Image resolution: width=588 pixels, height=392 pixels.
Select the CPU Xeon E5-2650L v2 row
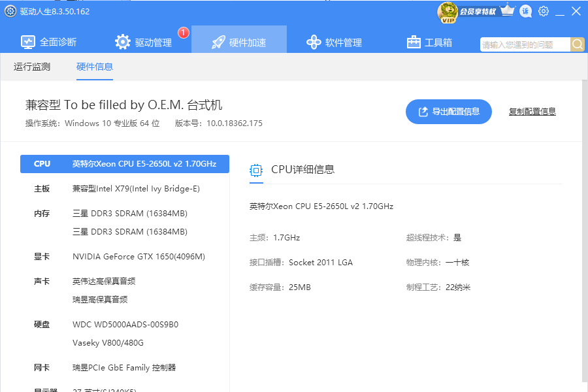coord(125,164)
